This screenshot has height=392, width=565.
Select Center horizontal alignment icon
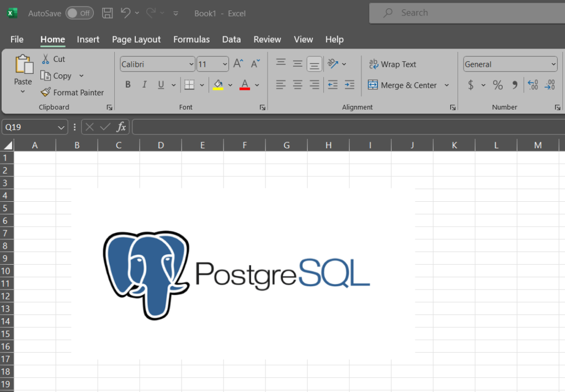[x=297, y=84]
